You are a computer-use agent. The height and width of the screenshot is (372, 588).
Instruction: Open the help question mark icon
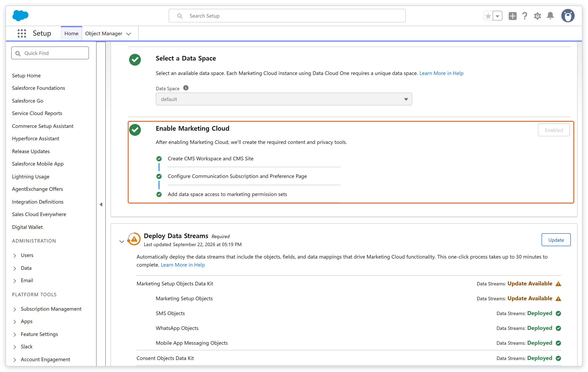(x=525, y=16)
